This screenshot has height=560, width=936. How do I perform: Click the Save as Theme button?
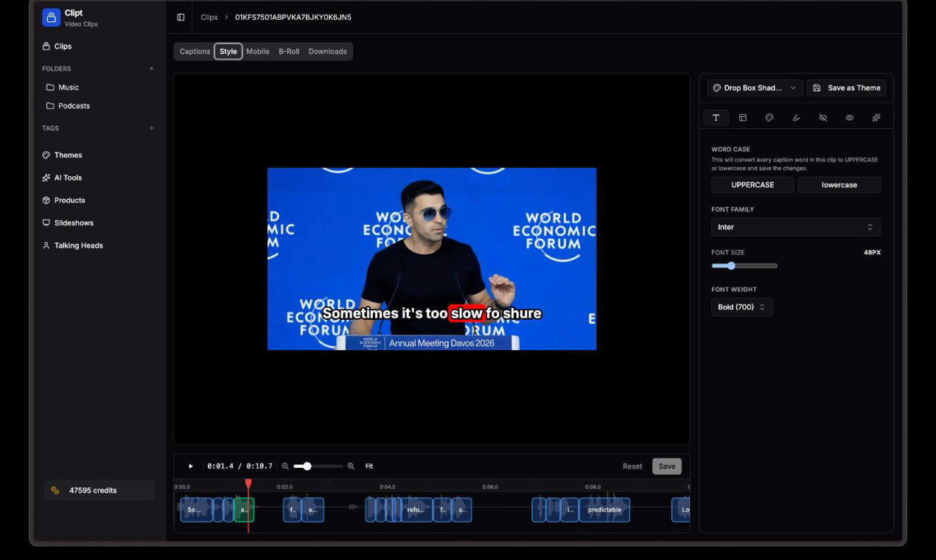[846, 88]
